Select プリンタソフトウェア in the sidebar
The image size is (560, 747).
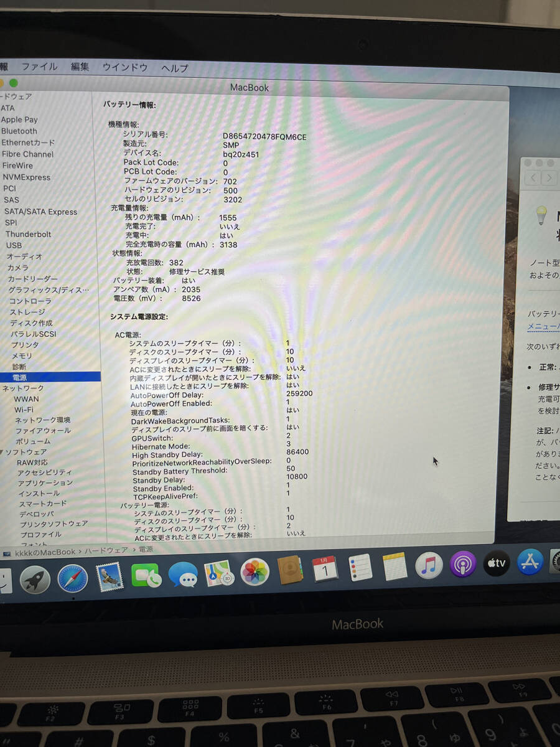click(54, 524)
